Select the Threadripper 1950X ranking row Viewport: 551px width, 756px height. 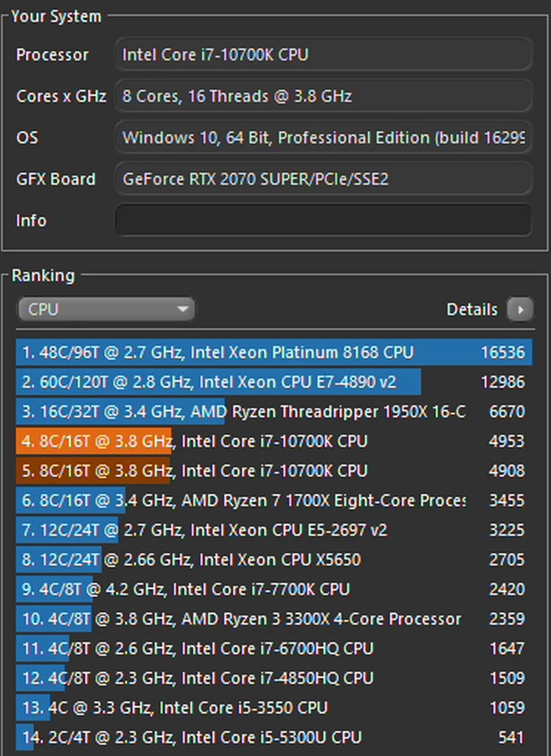[274, 411]
